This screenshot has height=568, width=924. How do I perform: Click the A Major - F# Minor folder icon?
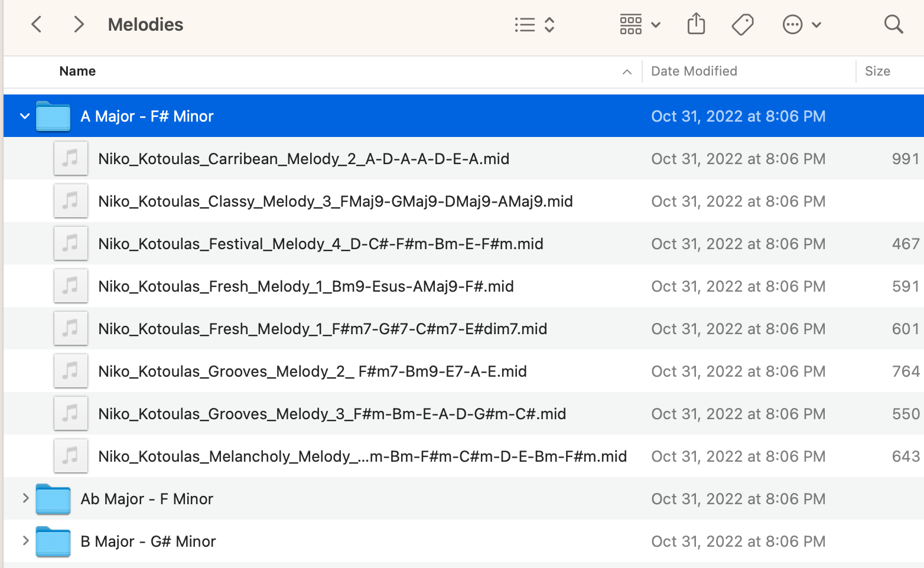(x=53, y=116)
